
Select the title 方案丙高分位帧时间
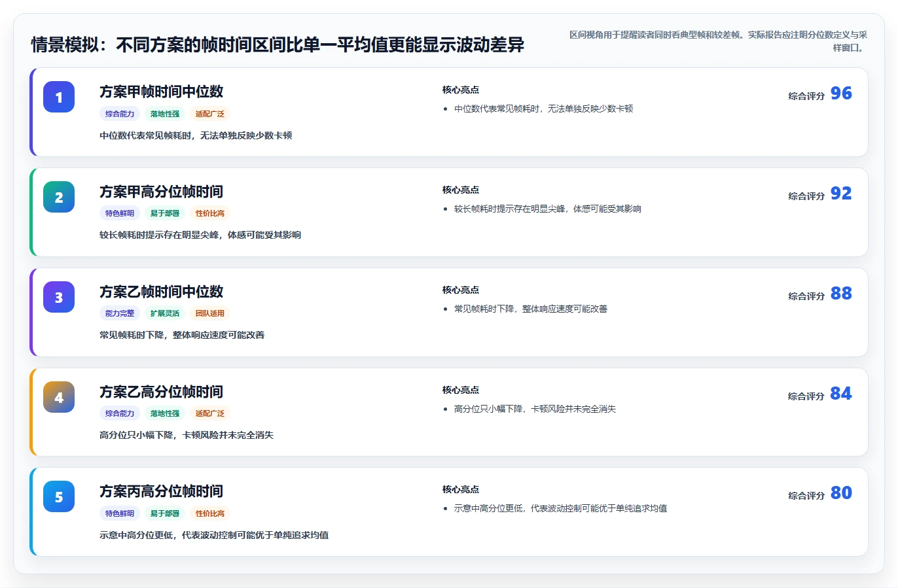[161, 491]
